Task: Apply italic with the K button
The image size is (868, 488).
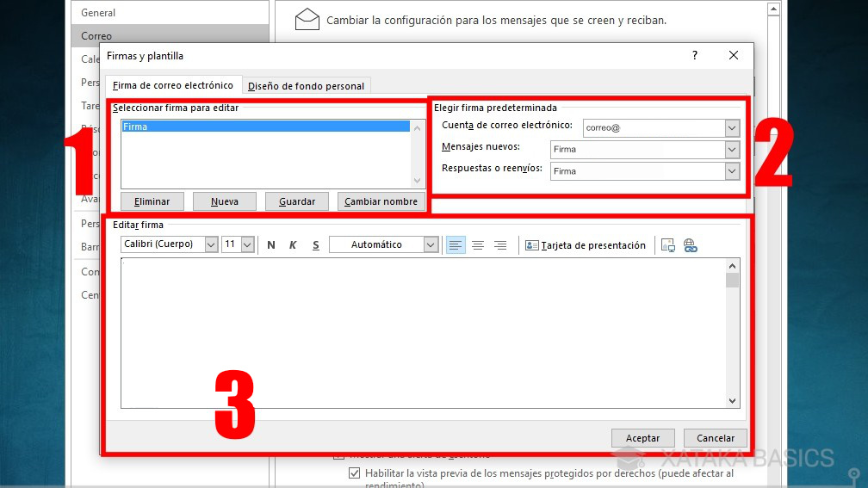Action: tap(293, 245)
